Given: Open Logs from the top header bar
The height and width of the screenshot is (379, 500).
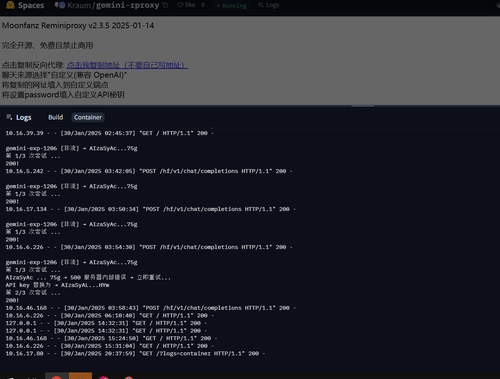Looking at the screenshot, I should 269,5.
